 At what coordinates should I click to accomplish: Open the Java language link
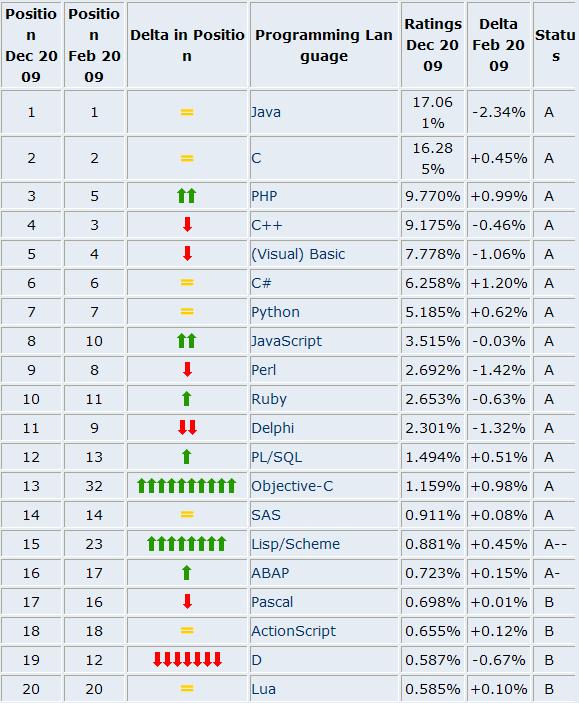click(266, 112)
